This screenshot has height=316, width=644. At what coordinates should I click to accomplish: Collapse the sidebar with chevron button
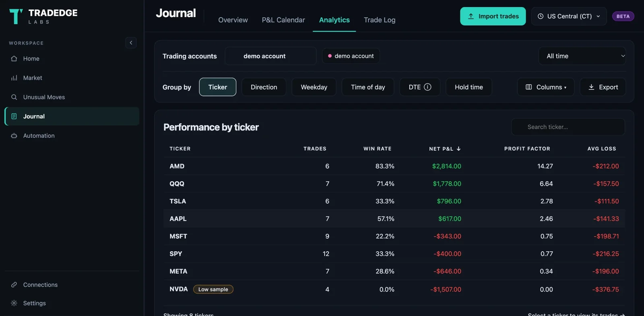[131, 43]
